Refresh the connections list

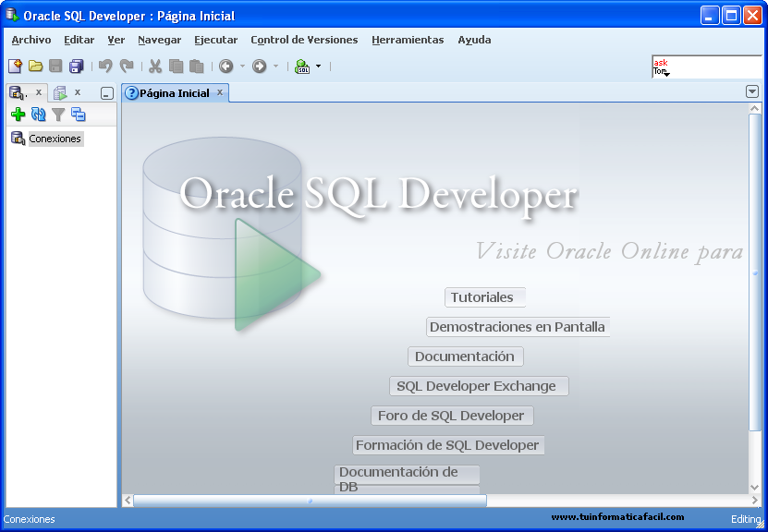38,115
